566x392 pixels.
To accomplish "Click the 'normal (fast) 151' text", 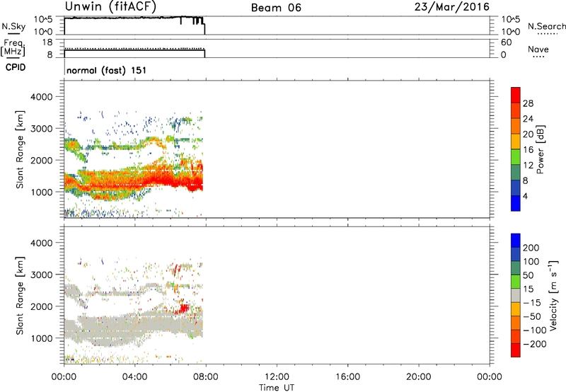I will (x=107, y=70).
